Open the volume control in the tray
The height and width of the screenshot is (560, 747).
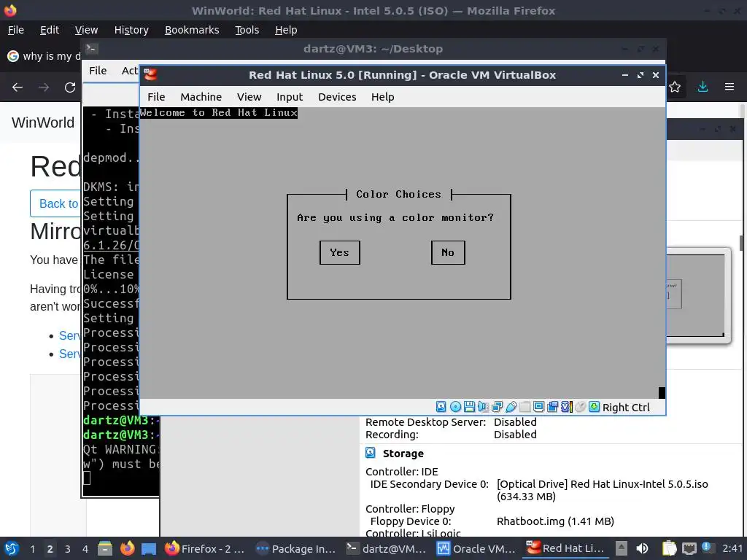click(x=642, y=548)
